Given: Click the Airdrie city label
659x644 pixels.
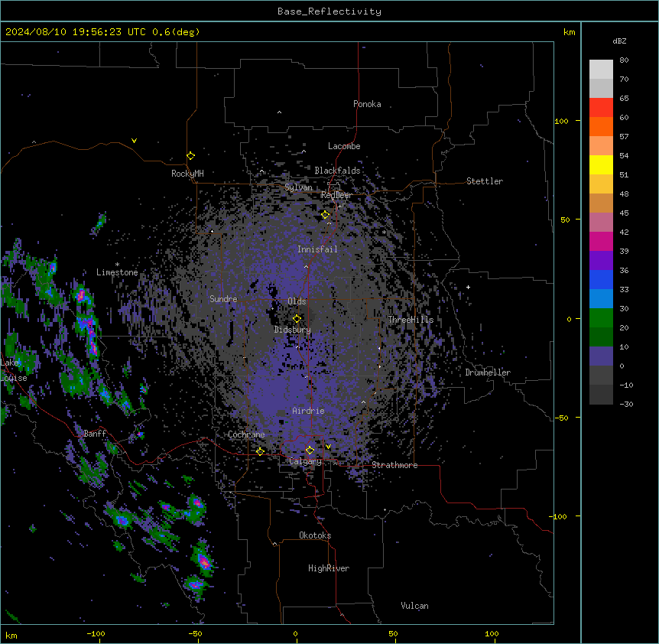Looking at the screenshot, I should coord(308,411).
